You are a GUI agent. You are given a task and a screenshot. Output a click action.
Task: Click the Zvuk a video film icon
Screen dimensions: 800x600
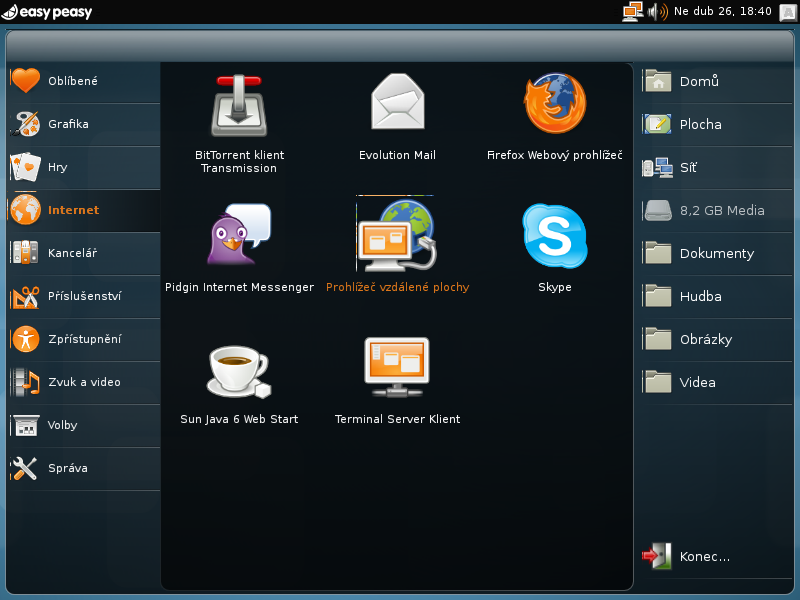26,382
